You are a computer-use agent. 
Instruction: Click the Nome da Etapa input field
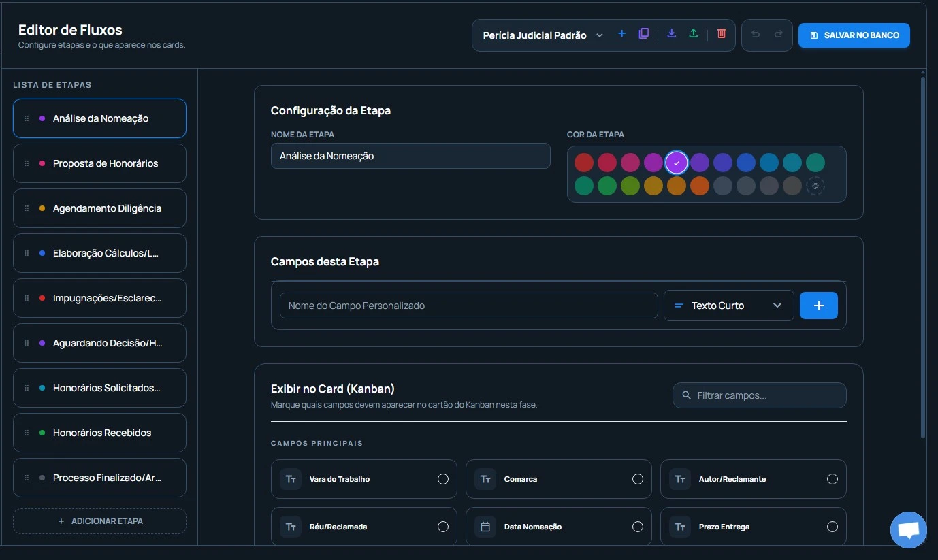coord(410,156)
